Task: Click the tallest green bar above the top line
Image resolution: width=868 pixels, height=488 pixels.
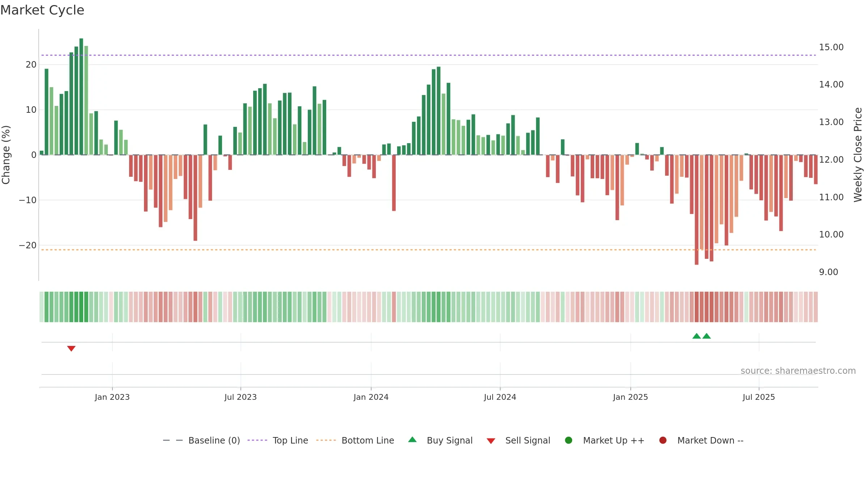Action: coord(81,97)
